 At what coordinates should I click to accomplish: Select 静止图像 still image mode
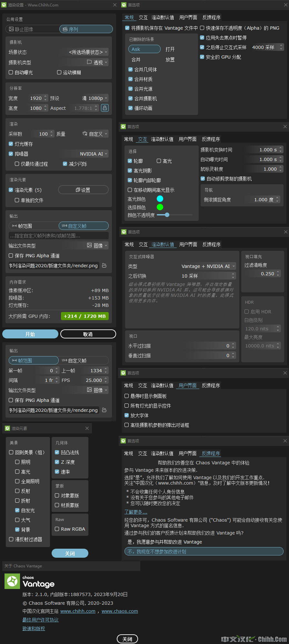tap(32, 29)
